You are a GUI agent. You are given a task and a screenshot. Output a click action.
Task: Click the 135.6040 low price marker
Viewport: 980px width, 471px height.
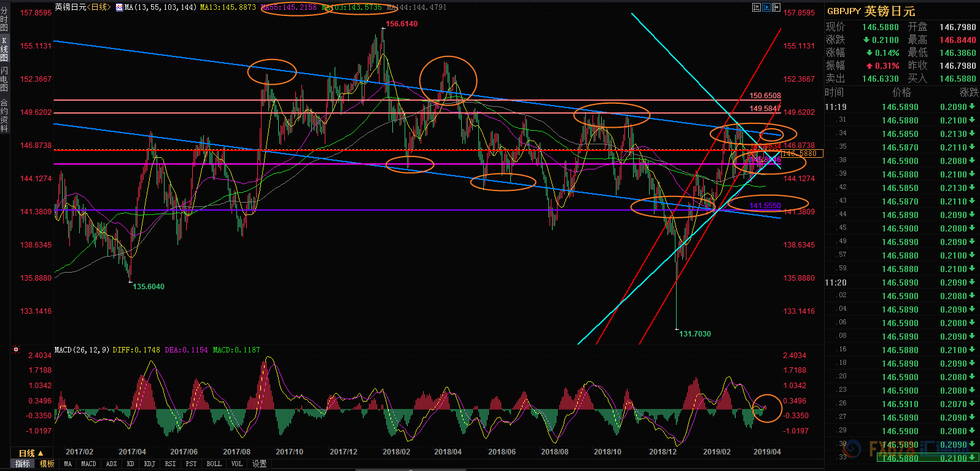coord(149,287)
